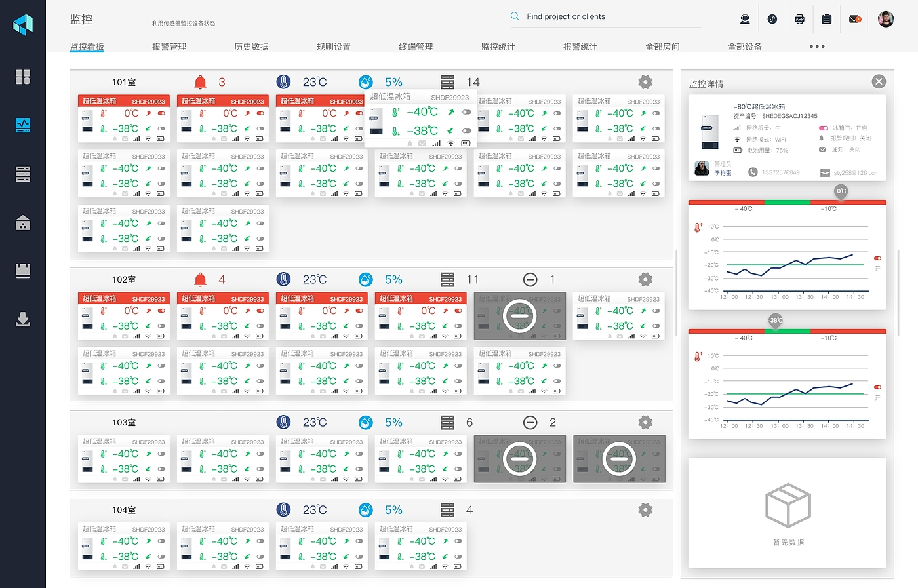Image resolution: width=918 pixels, height=588 pixels.
Task: Click the 0℃ marker on first threshold bar
Action: click(x=841, y=191)
